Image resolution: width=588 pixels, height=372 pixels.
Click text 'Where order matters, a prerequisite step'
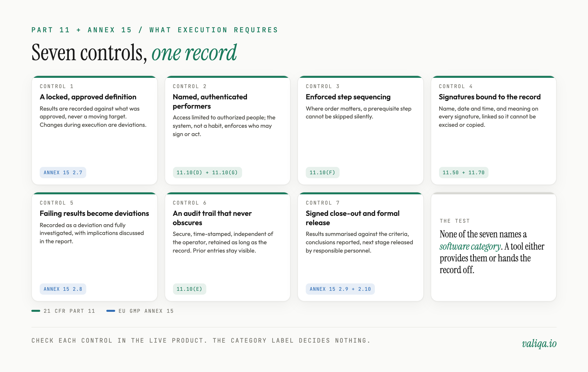tap(358, 109)
